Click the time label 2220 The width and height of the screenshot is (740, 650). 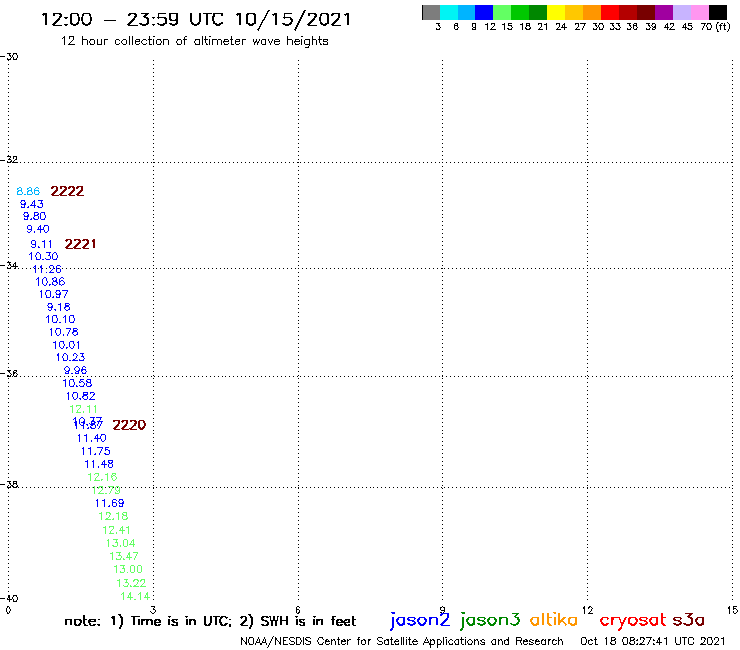click(x=129, y=425)
